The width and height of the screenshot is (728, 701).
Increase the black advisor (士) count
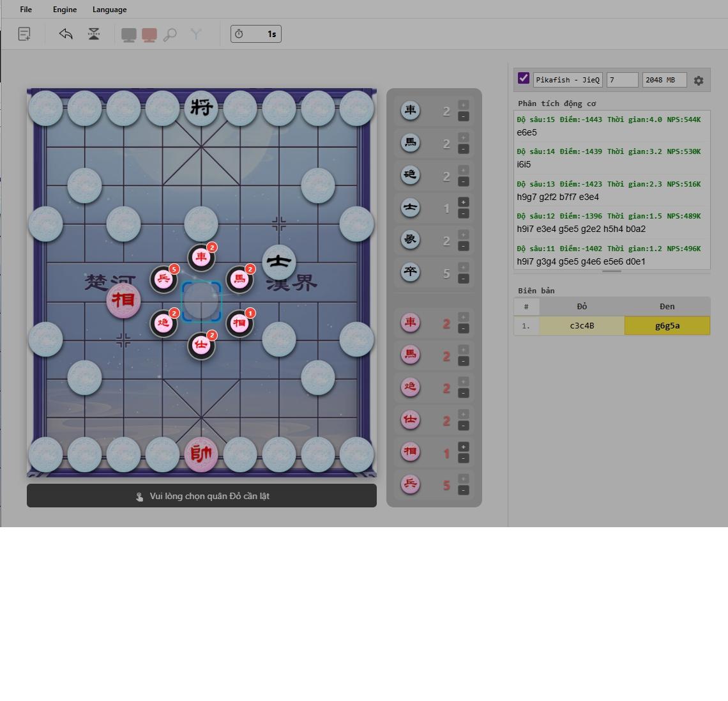[x=464, y=203]
